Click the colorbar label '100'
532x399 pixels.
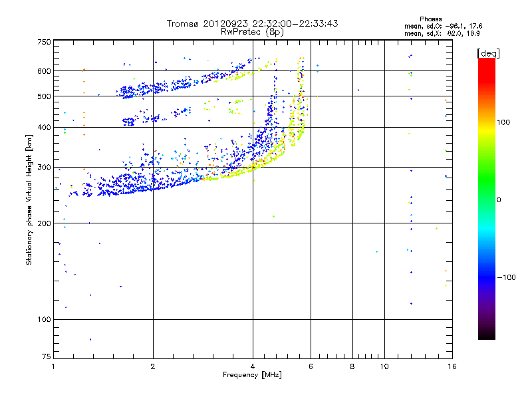(503, 122)
